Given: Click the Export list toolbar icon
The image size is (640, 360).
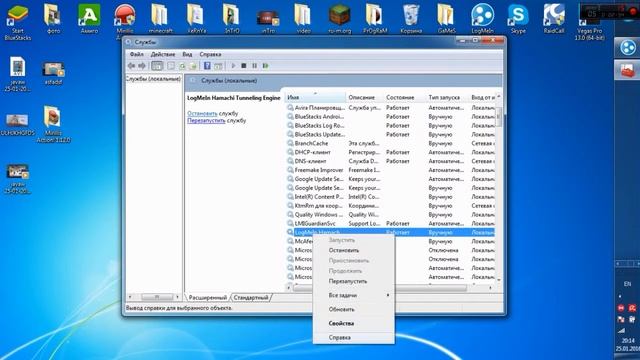Looking at the screenshot, I should pos(193,66).
